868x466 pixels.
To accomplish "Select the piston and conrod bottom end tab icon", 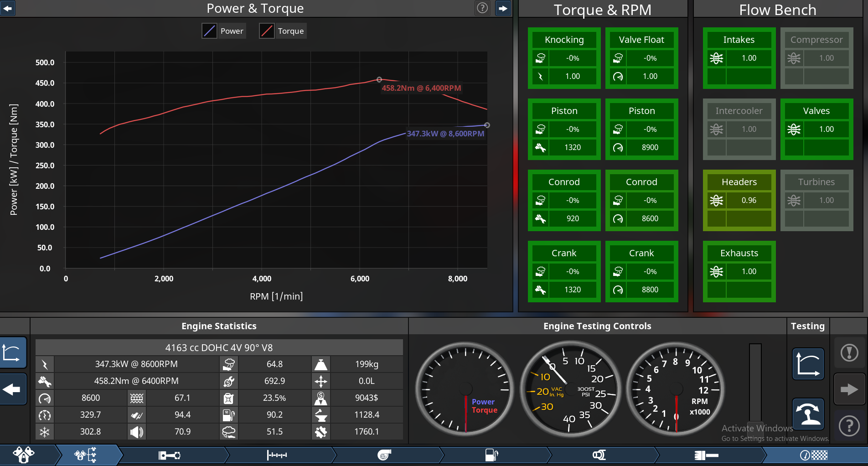I will tap(169, 455).
